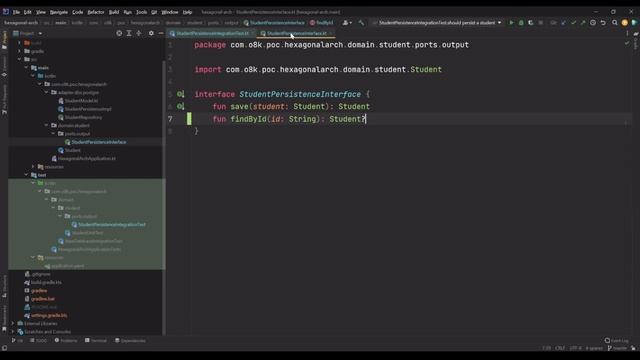
Task: Click StudentPersistenceInterface breadcrumb in navigation bar
Action: coord(274,23)
